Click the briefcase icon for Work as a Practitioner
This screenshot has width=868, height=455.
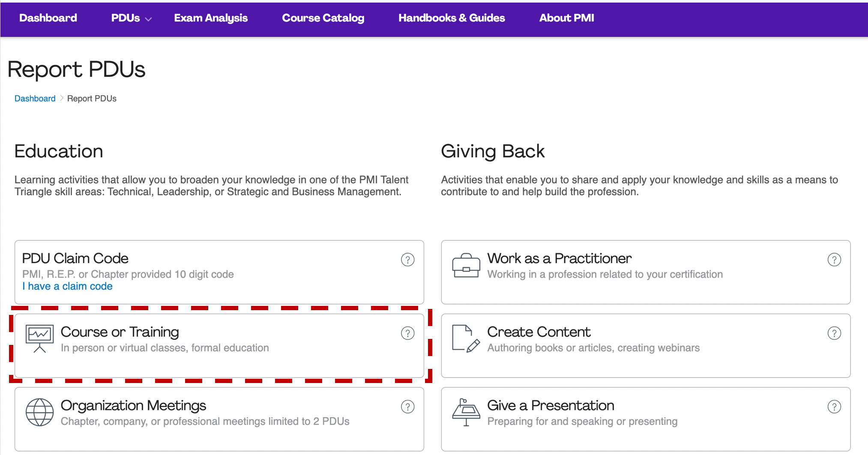(x=466, y=266)
